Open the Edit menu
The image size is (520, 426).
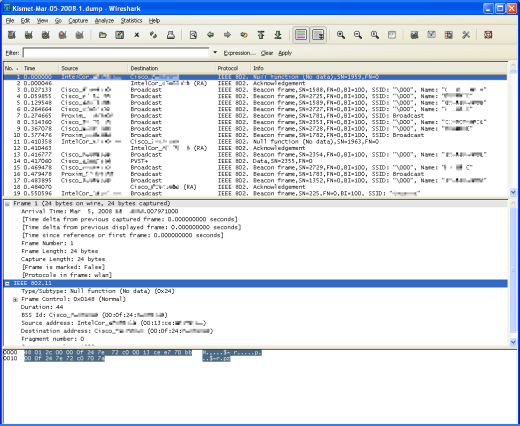point(25,21)
